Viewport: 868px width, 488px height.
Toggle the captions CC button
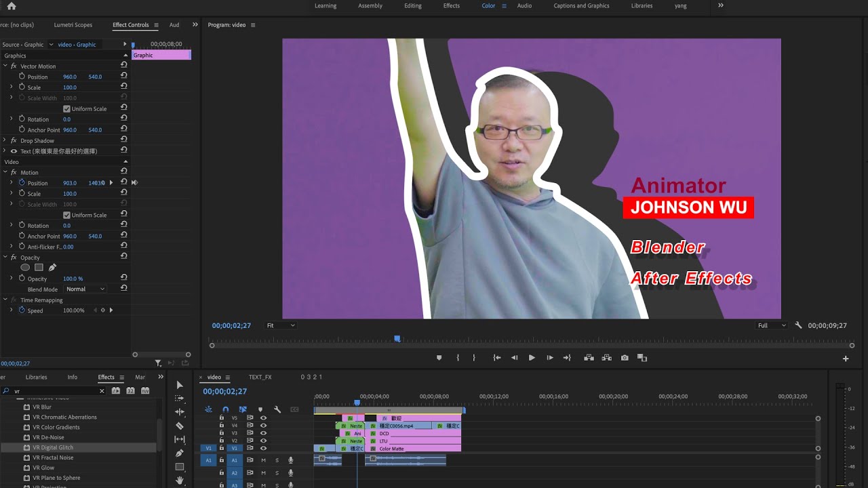294,409
